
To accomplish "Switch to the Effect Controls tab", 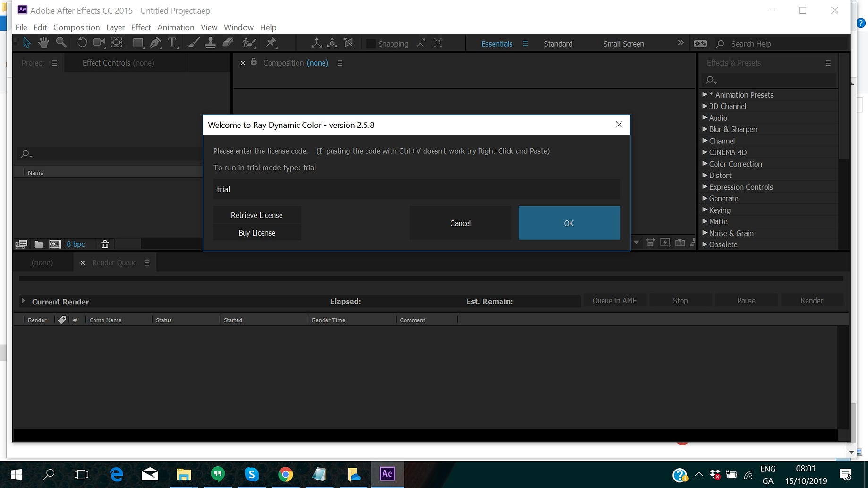I will point(118,63).
